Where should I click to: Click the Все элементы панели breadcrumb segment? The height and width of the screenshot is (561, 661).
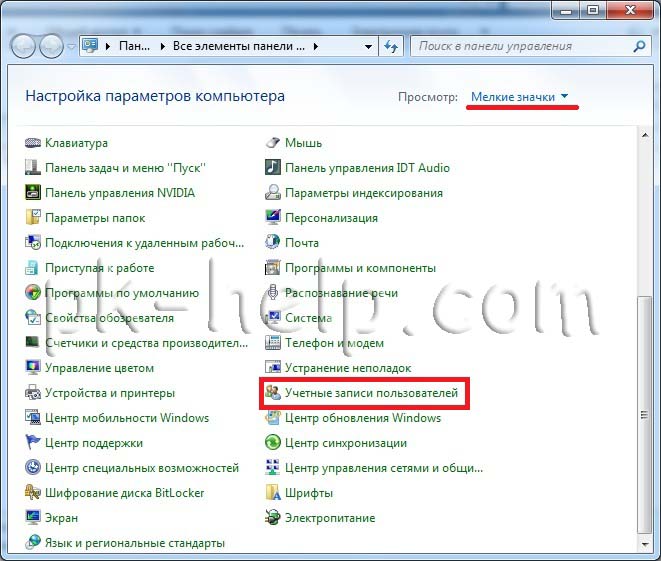pyautogui.click(x=239, y=46)
